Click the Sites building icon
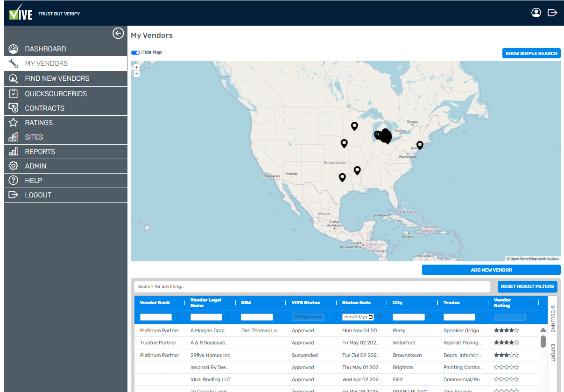Screen dimensions: 564x392 (x=13, y=137)
